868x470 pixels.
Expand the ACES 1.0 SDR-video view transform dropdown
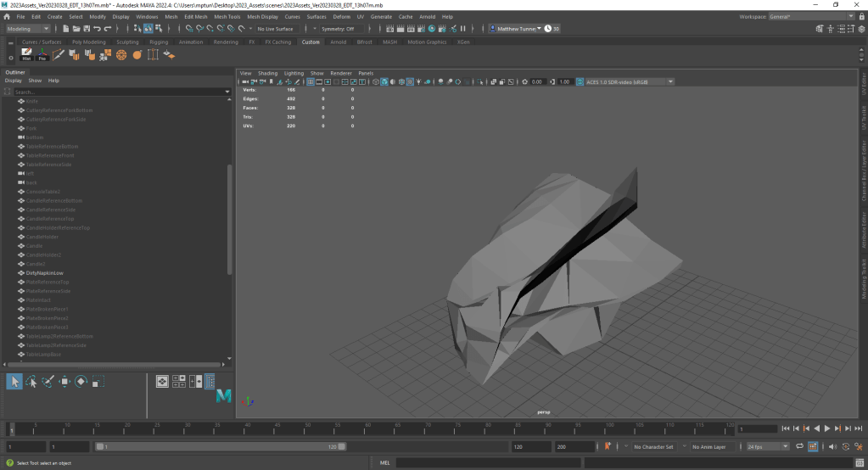[x=630, y=81]
